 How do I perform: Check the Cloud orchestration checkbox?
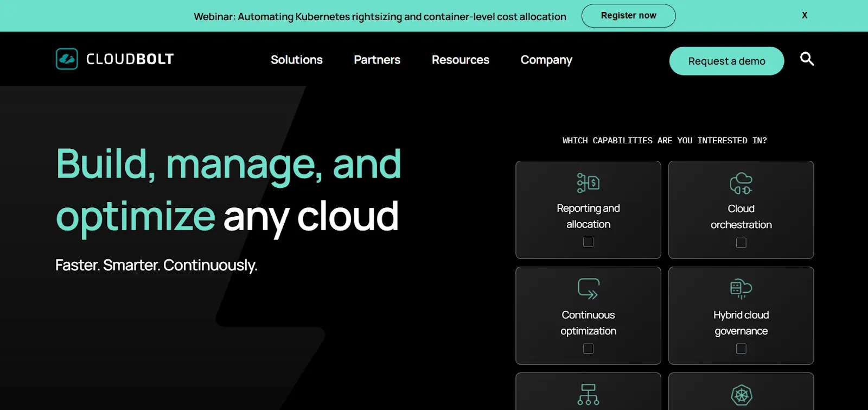[x=741, y=243]
